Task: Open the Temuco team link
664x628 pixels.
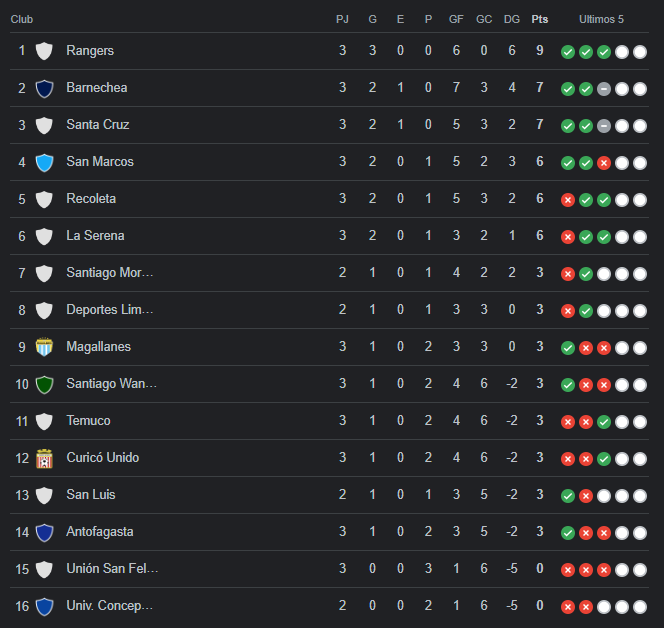Action: (x=89, y=421)
